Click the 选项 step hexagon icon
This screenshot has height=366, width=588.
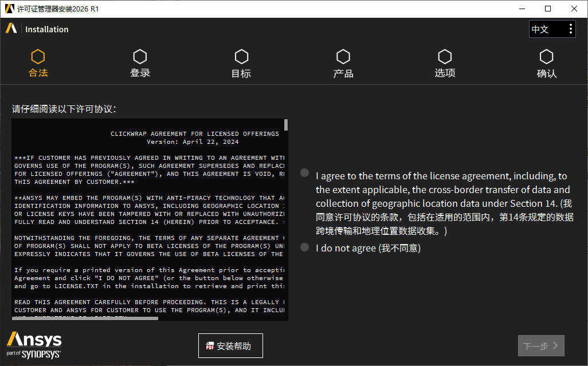click(445, 57)
